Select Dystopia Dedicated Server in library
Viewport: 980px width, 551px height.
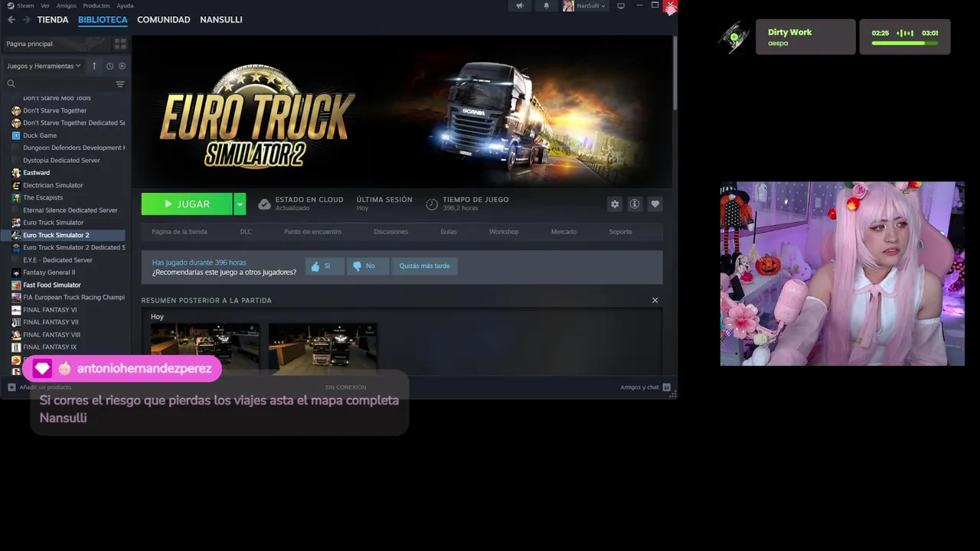tap(63, 160)
